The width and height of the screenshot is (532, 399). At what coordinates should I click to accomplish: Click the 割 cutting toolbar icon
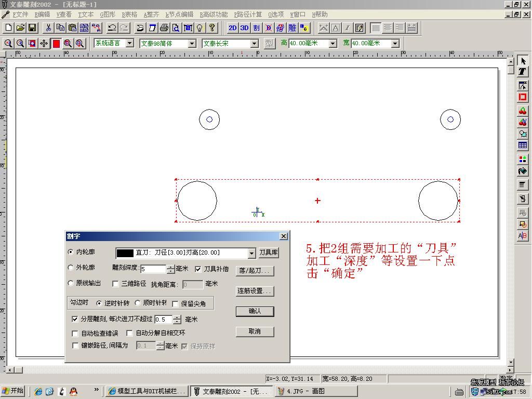[257, 28]
